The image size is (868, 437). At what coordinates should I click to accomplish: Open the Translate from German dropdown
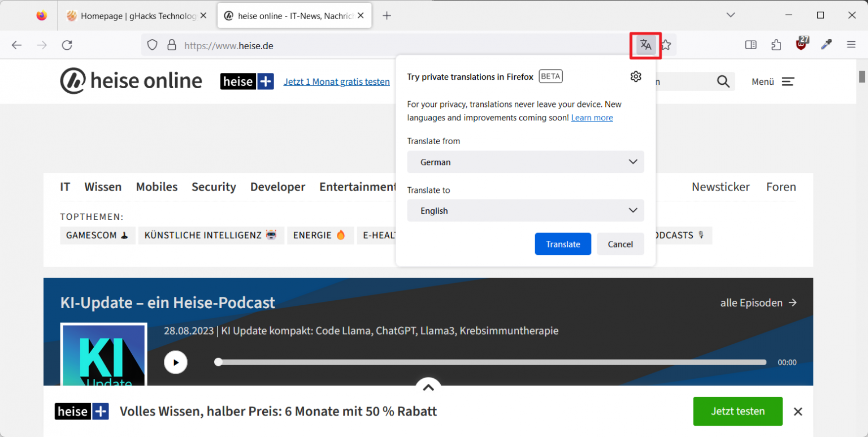pos(526,162)
